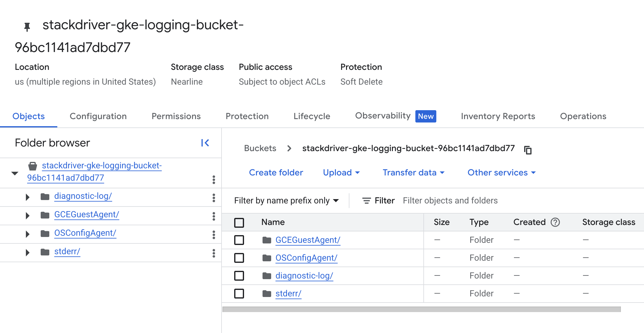644x333 pixels.
Task: Click the Created column help icon
Action: [x=555, y=222]
